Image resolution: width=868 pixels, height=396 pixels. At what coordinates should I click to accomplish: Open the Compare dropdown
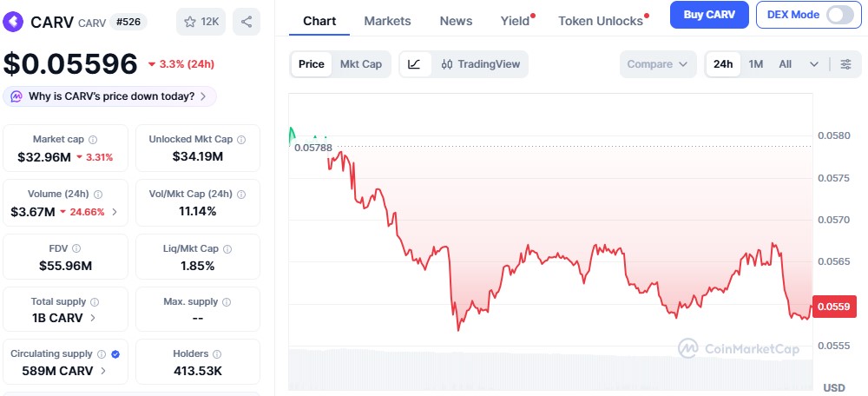pyautogui.click(x=657, y=64)
